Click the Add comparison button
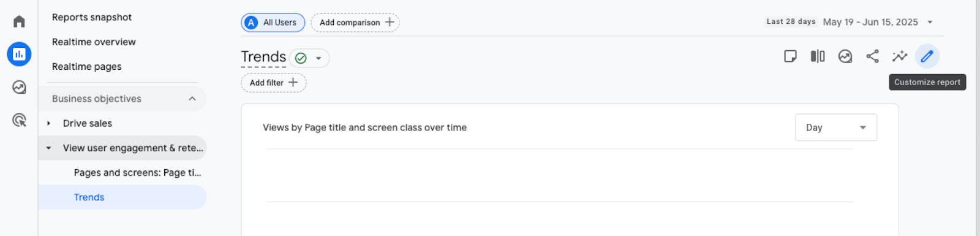Screen dimensions: 980x236 [x=355, y=23]
